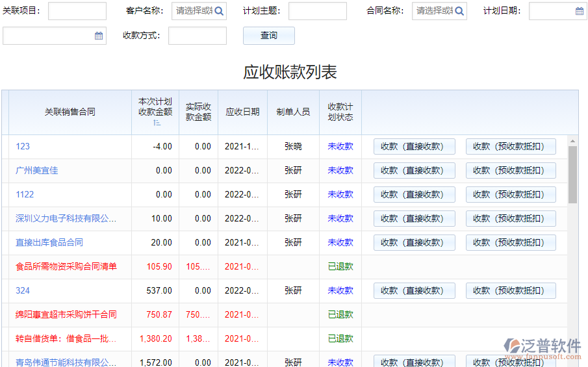Focus the 关联项目 input field

[77, 11]
